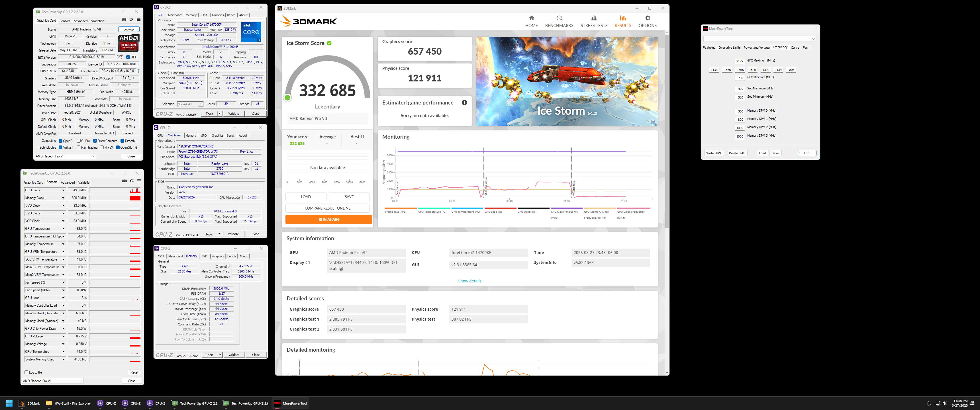Open 3DMark OPTIONS gear icon
The width and height of the screenshot is (980, 410).
coord(648,18)
